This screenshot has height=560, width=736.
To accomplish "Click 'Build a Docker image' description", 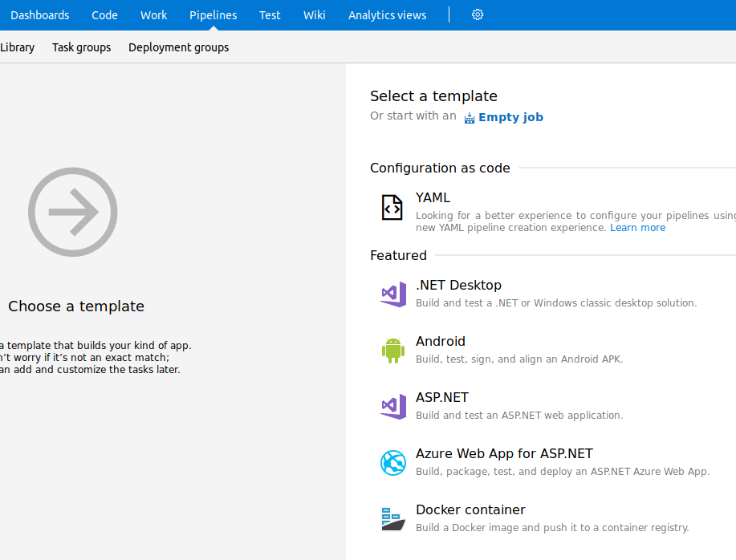I will tap(552, 528).
